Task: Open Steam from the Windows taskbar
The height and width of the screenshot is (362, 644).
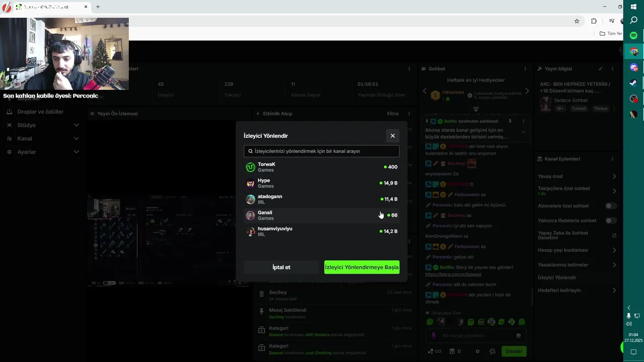Action: [x=634, y=83]
